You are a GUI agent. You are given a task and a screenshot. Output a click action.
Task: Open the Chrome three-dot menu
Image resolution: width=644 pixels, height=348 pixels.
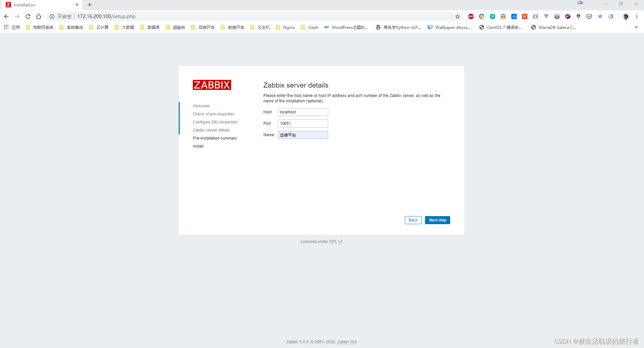point(637,16)
